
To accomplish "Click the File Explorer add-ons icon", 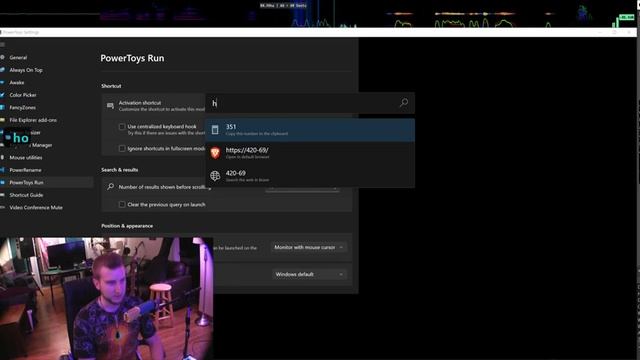I will pos(2,120).
